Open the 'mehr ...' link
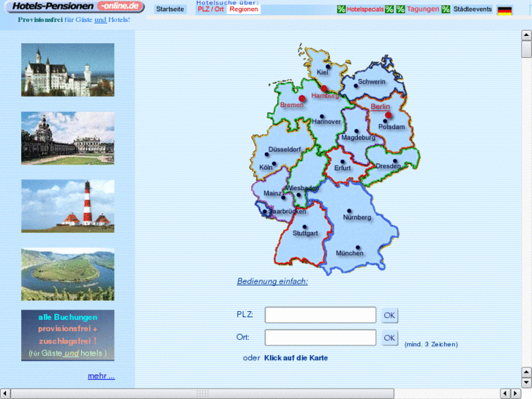This screenshot has height=399, width=532. tap(101, 376)
